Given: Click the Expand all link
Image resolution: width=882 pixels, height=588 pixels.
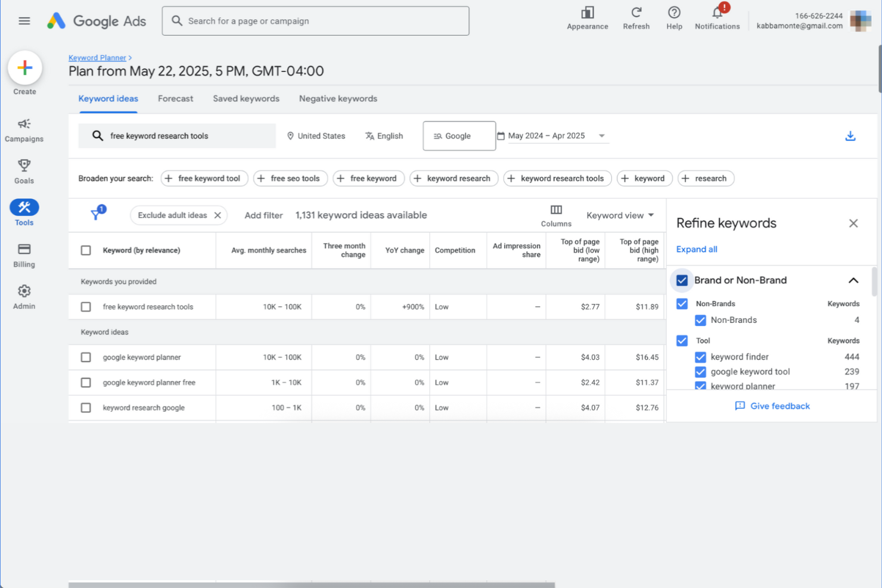Looking at the screenshot, I should pyautogui.click(x=696, y=249).
